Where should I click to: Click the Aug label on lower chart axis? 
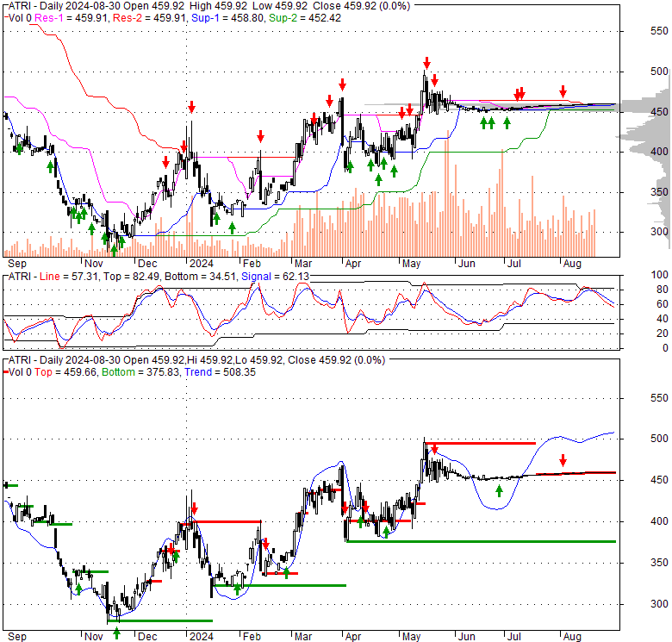(572, 637)
